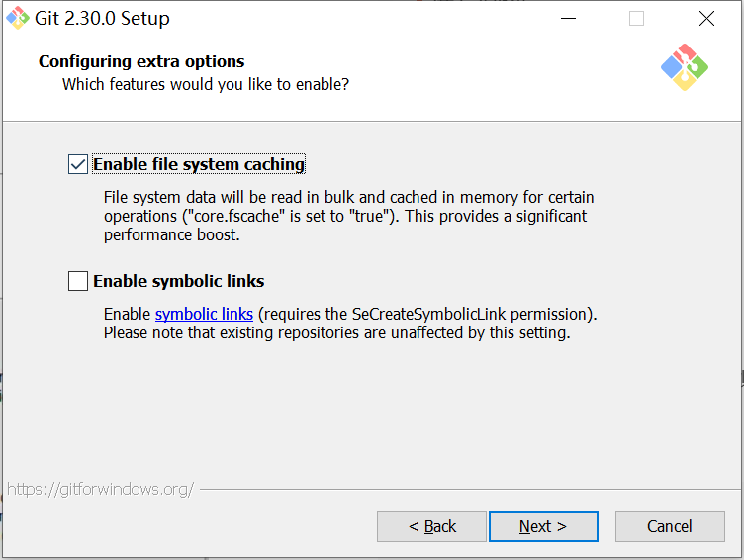
Task: Tick the Enable symbolic links checkbox
Action: pos(78,281)
